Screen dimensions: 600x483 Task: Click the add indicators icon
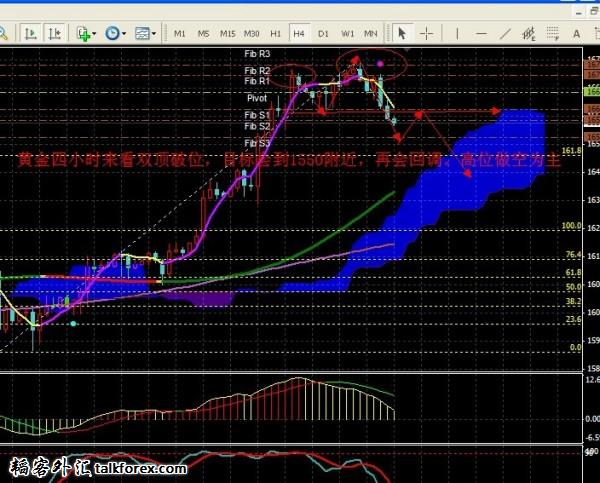83,34
